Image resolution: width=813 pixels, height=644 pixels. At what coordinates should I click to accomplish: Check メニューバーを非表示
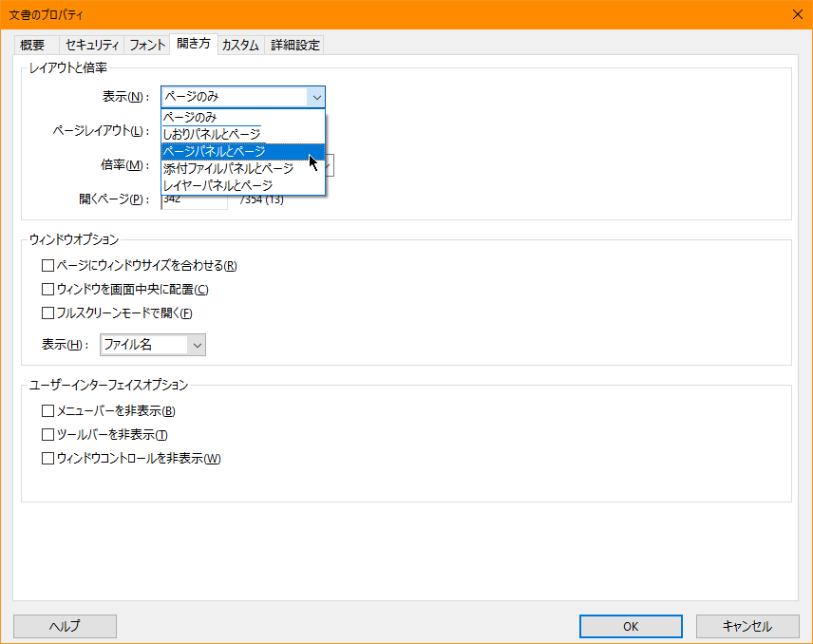tap(47, 410)
